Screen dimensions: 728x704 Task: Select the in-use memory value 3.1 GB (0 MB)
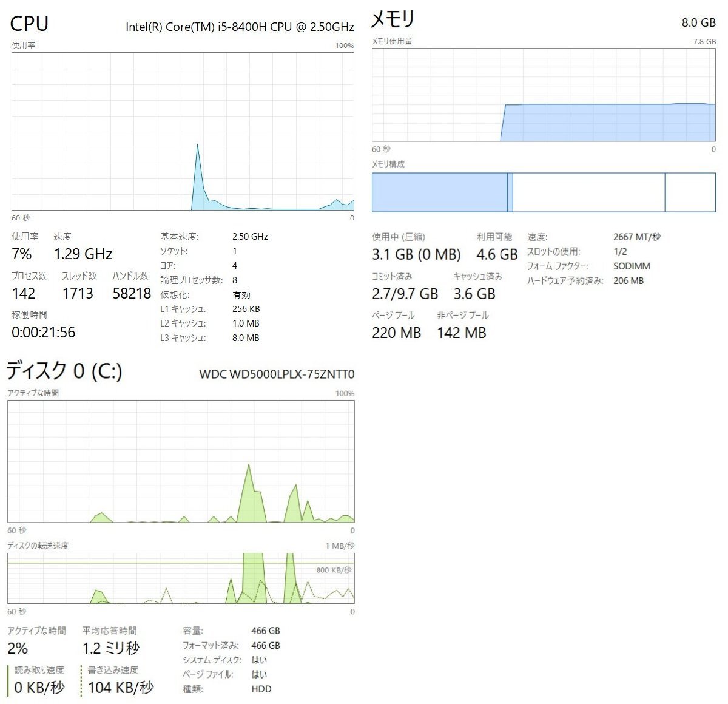416,254
